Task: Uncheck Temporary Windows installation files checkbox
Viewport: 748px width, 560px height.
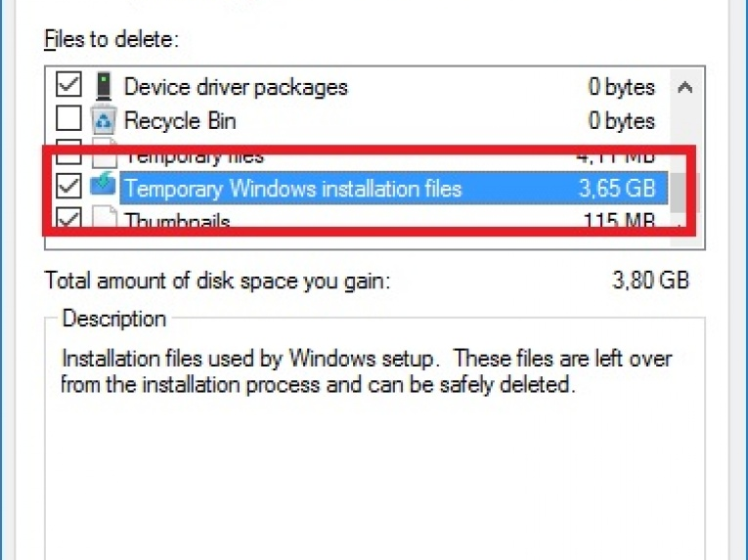Action: tap(68, 186)
